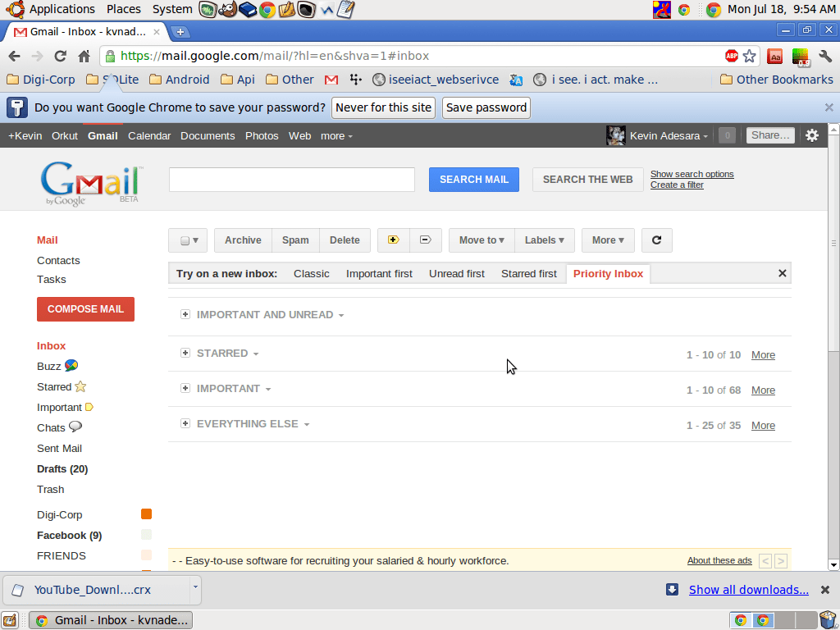Click the previous ad arrow

pos(765,561)
